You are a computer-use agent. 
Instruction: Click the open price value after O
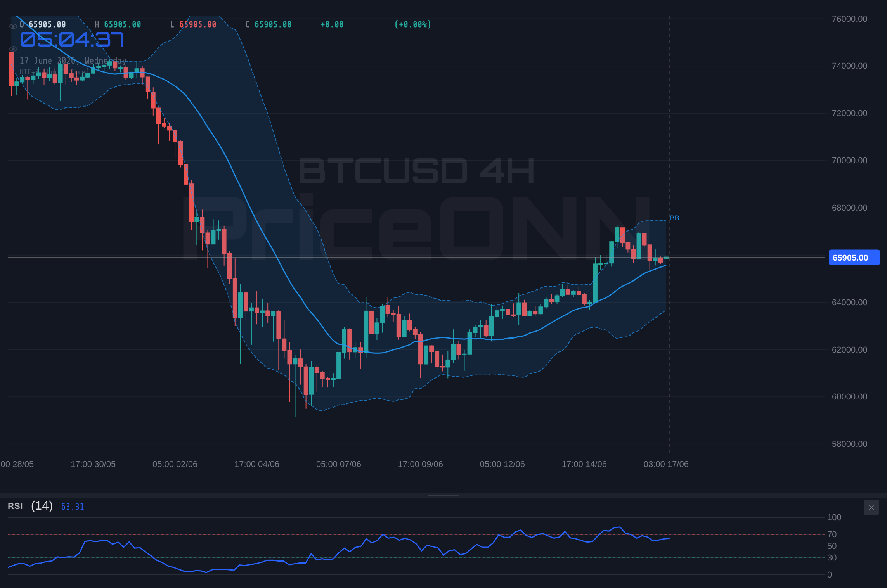tap(47, 24)
